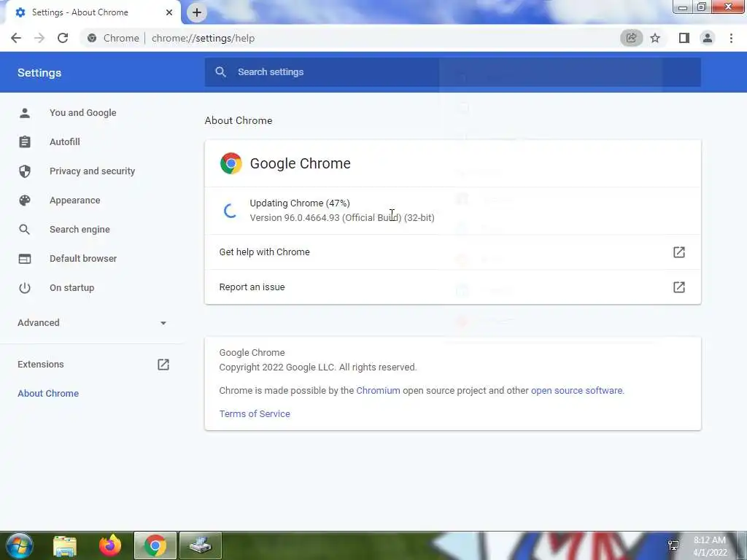Click the Updating Chrome (47%) text
The width and height of the screenshot is (747, 560).
click(300, 203)
